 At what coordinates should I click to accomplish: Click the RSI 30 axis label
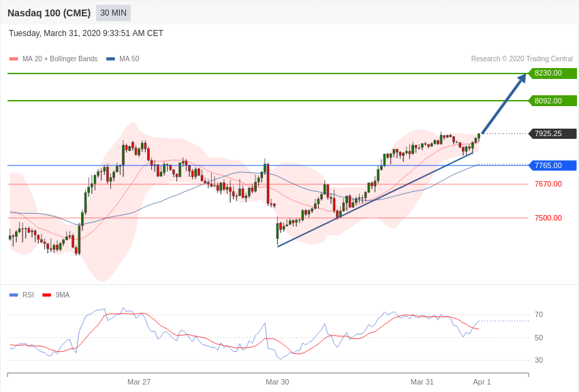(x=539, y=360)
